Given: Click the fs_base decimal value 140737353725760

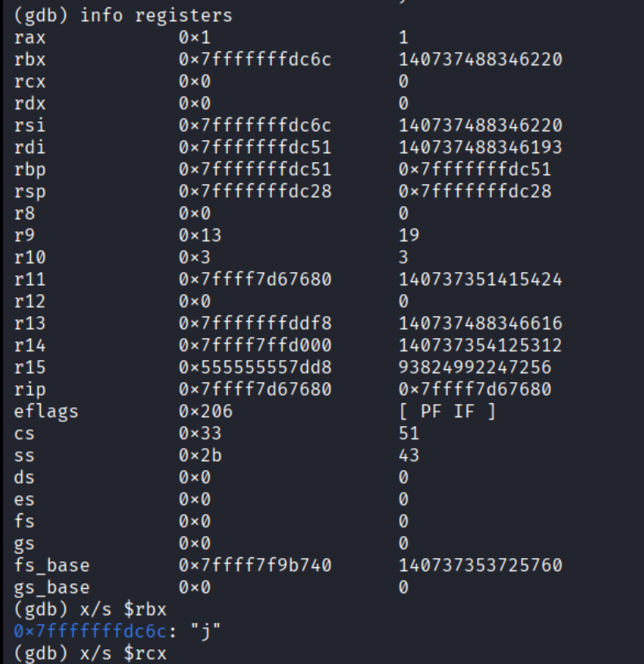Looking at the screenshot, I should tap(480, 565).
